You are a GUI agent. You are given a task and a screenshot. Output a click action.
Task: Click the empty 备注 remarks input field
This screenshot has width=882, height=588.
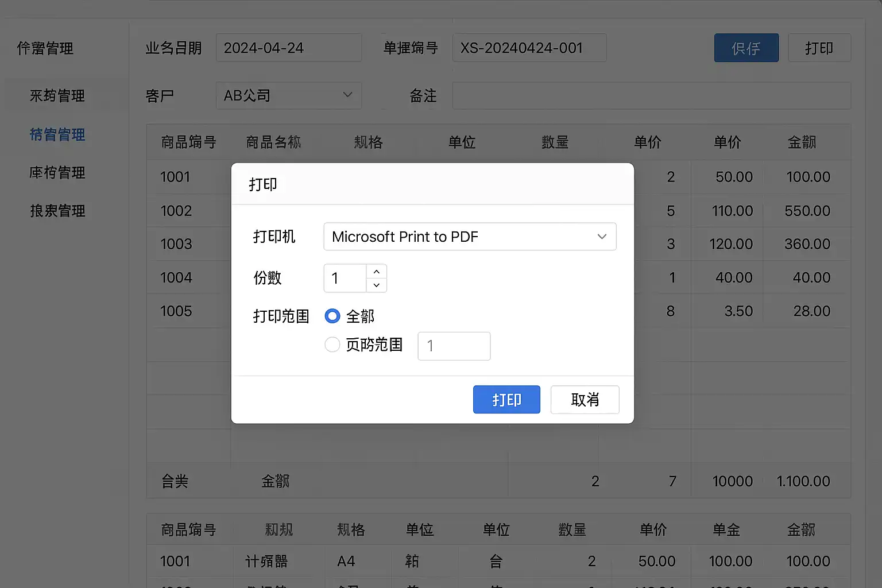pyautogui.click(x=651, y=95)
